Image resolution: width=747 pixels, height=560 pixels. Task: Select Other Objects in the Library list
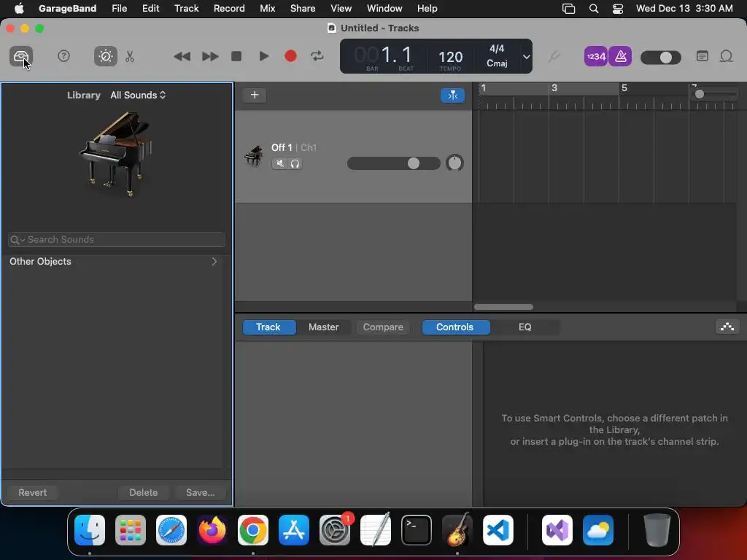pyautogui.click(x=113, y=262)
